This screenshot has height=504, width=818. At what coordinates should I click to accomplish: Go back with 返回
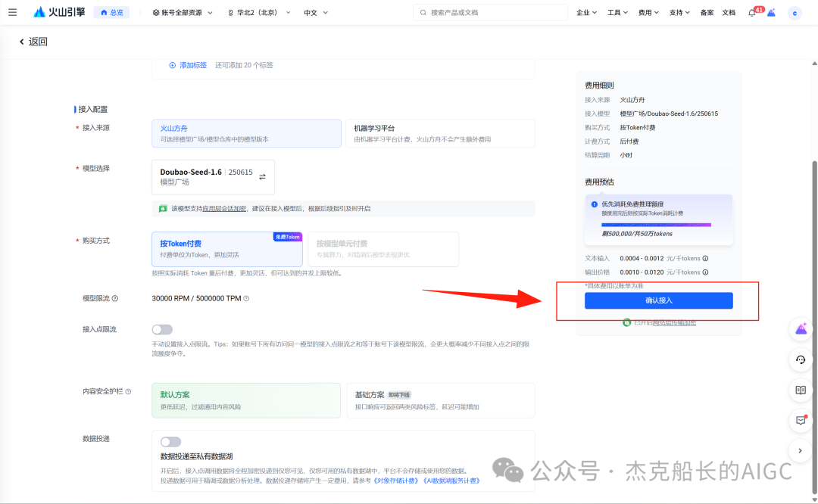coord(33,42)
